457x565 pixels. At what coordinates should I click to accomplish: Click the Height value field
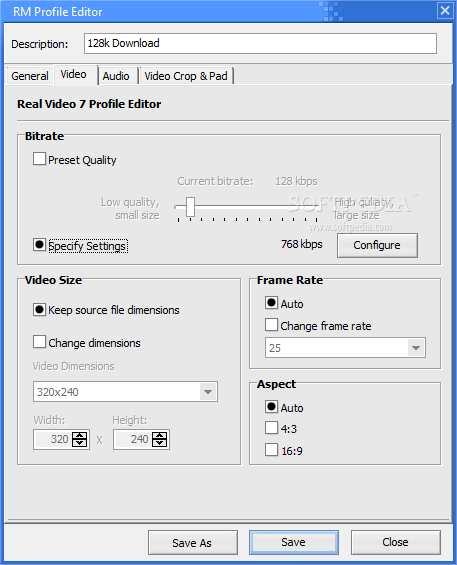pyautogui.click(x=133, y=439)
